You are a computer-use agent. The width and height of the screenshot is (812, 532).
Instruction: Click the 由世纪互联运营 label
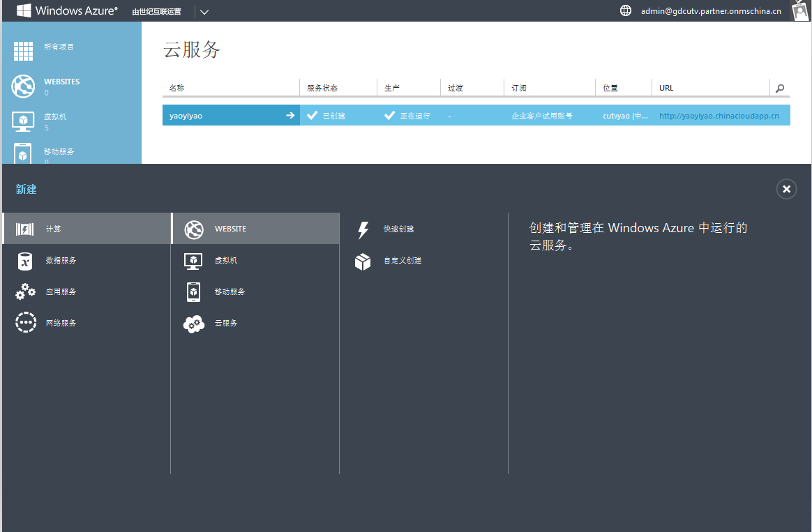[x=156, y=11]
